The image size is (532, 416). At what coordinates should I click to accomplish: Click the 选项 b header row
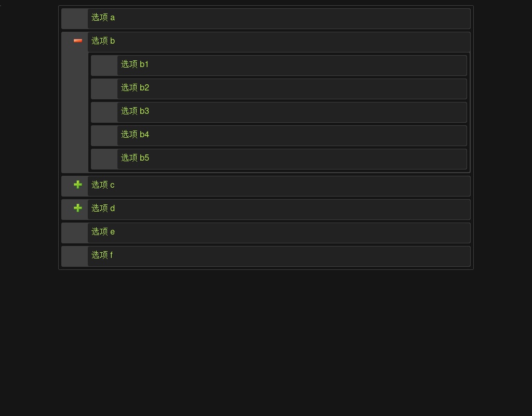point(279,42)
